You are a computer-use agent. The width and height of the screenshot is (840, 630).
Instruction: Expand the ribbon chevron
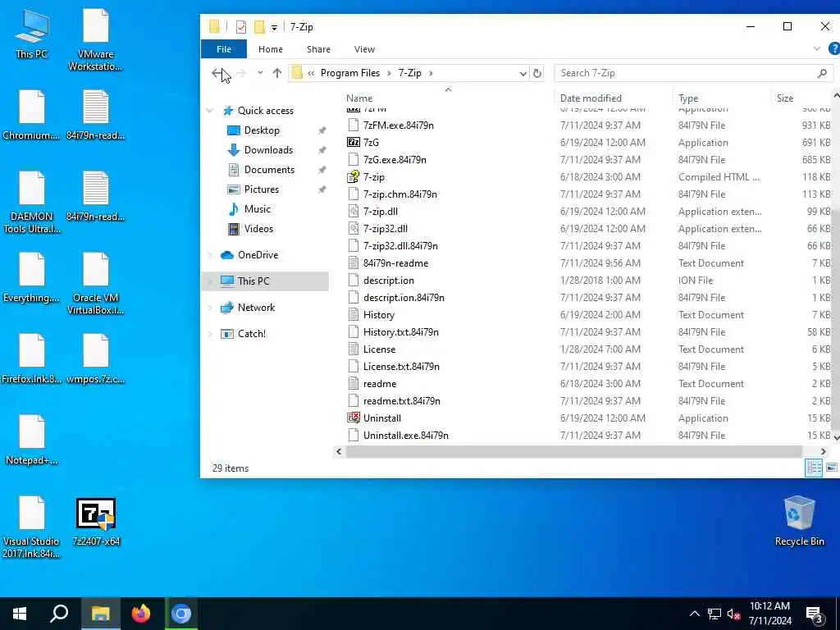(816, 48)
